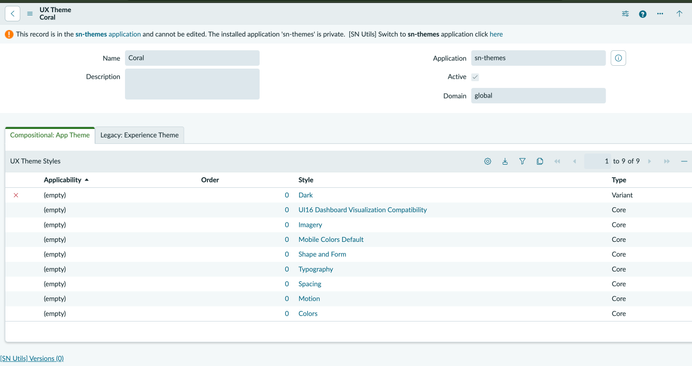Click the list page number field

point(598,161)
